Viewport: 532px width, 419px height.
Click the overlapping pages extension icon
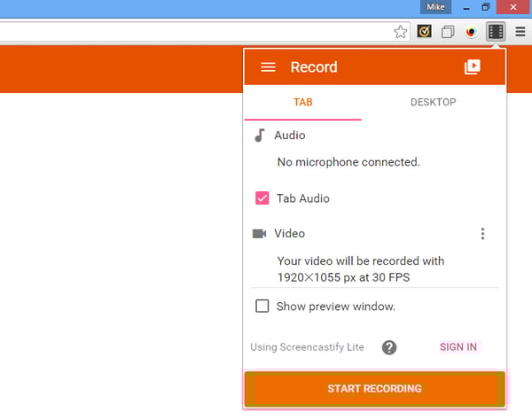(x=448, y=32)
